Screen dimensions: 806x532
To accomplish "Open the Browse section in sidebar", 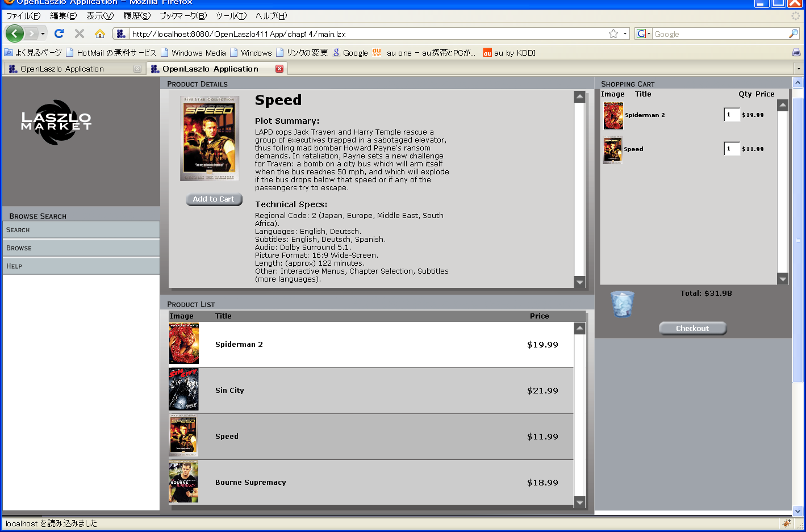I will pos(81,248).
